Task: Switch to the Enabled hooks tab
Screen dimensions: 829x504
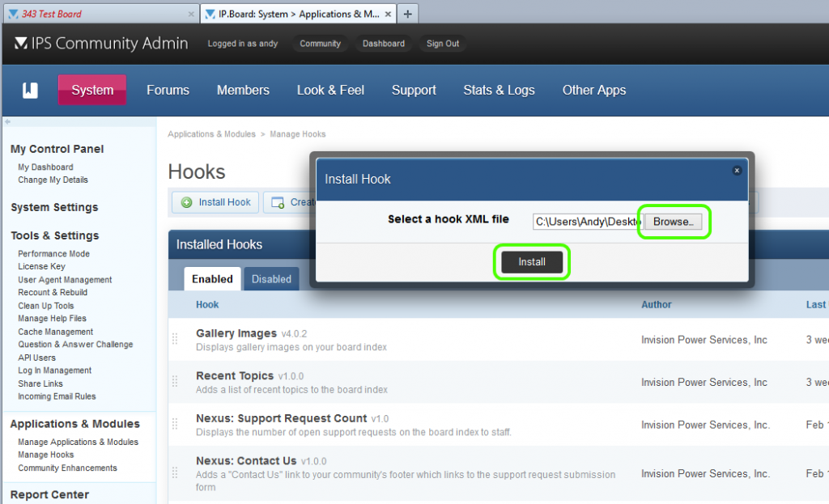Action: pyautogui.click(x=212, y=278)
